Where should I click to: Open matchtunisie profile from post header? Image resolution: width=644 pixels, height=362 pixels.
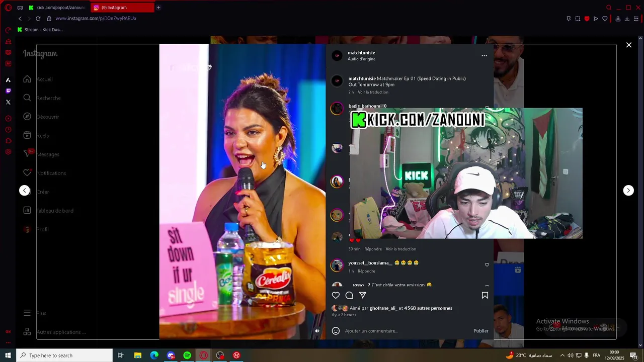[361, 53]
